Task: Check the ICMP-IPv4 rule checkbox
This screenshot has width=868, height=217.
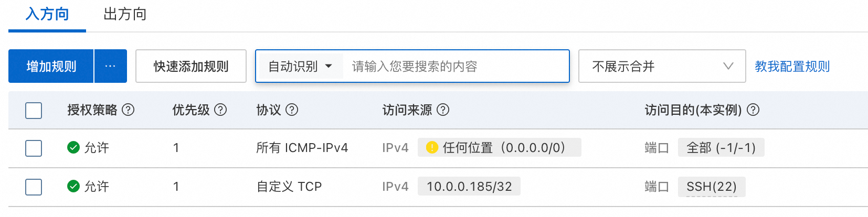Action: pyautogui.click(x=34, y=148)
